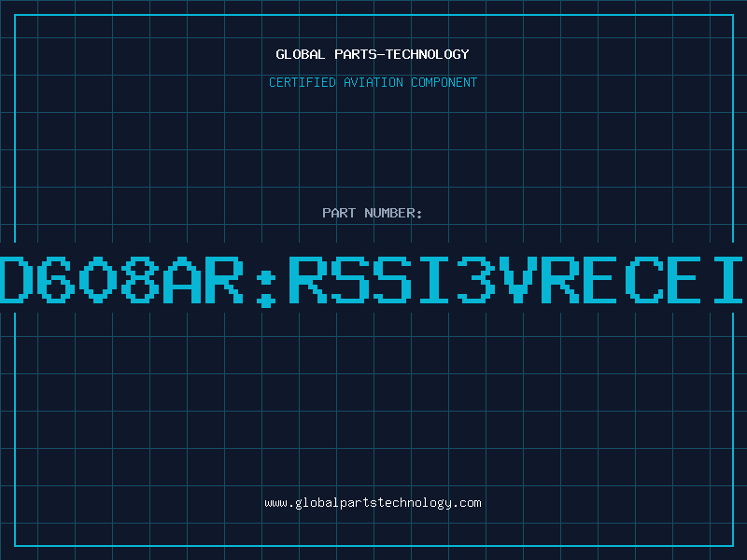The height and width of the screenshot is (560, 747).
Task: Open the www.globalpartstechnology.com link
Action: coord(373,503)
